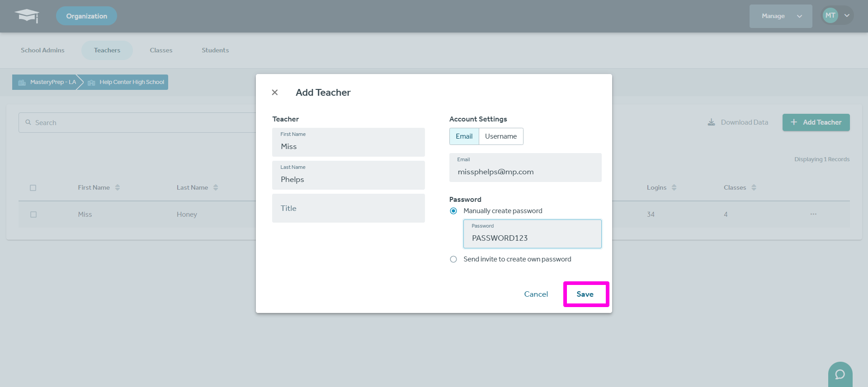
Task: Click the Download Data icon
Action: 711,122
